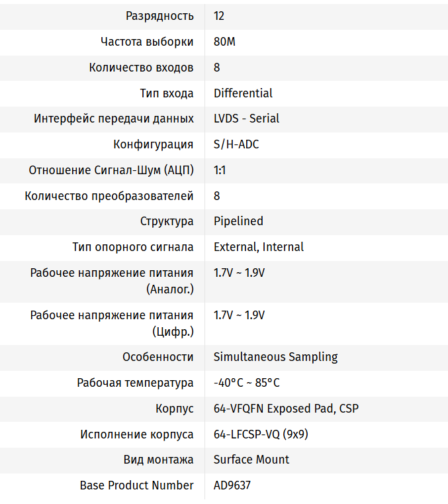Click the "LVDS - Serial" interface value
The width and height of the screenshot is (448, 504).
tap(246, 119)
